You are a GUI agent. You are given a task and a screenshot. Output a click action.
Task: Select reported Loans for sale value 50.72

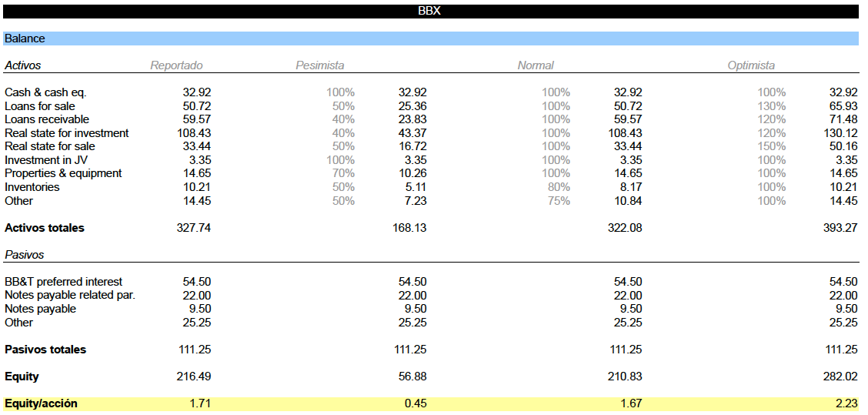[x=196, y=105]
